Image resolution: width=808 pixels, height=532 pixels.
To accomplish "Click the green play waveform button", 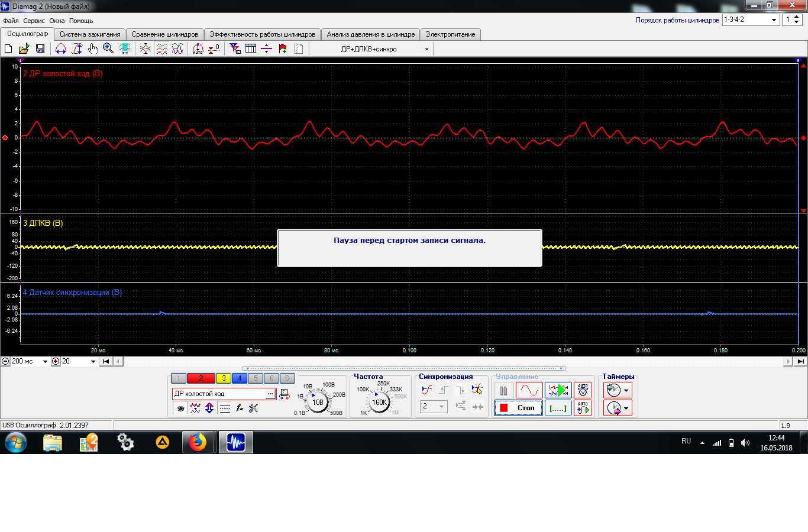I will tap(558, 390).
